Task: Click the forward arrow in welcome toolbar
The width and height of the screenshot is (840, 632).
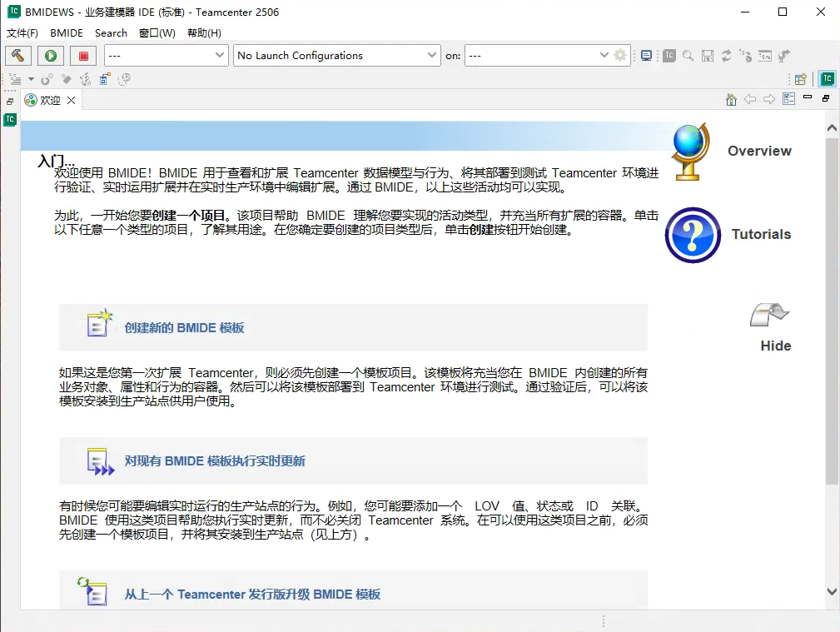Action: pyautogui.click(x=769, y=99)
